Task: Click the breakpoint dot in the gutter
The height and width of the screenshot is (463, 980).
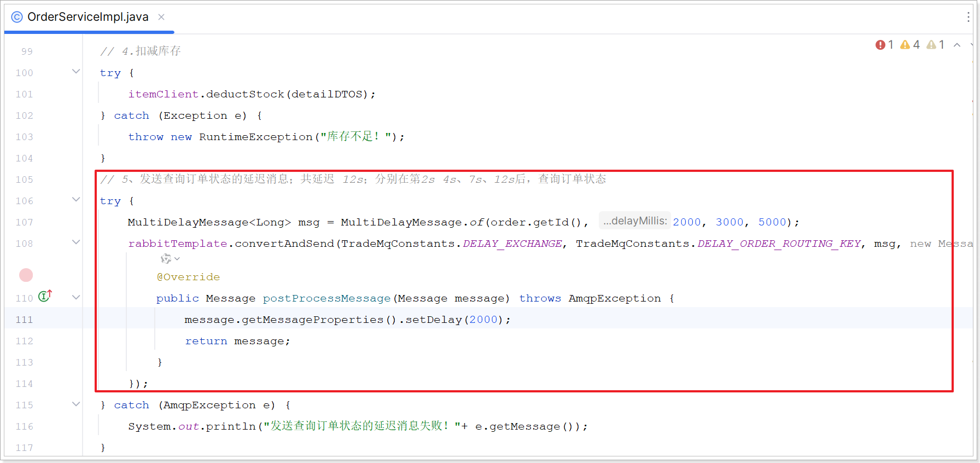Action: 26,275
